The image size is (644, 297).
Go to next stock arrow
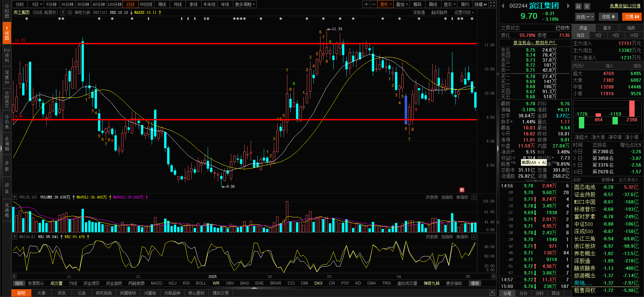point(568,6)
